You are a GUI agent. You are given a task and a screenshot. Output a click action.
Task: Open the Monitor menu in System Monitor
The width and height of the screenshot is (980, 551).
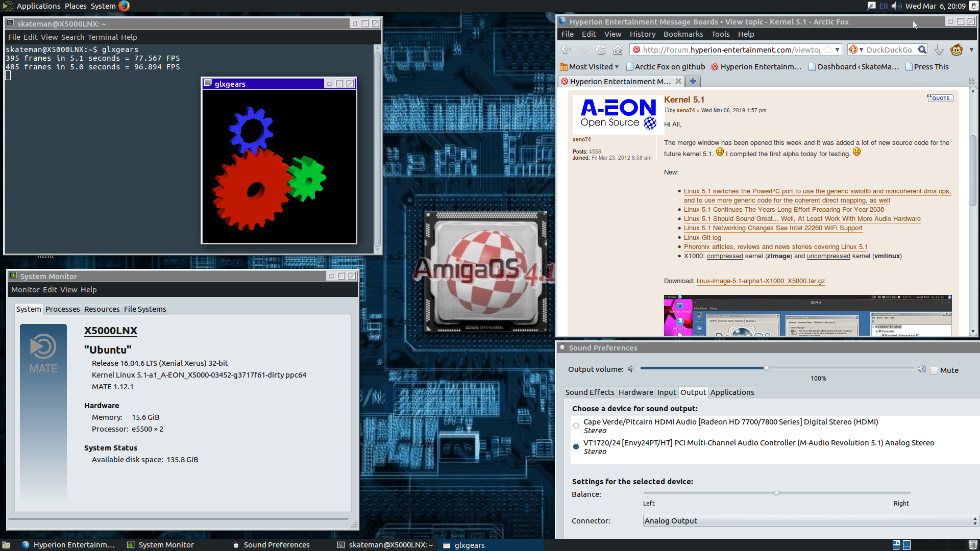click(x=26, y=290)
